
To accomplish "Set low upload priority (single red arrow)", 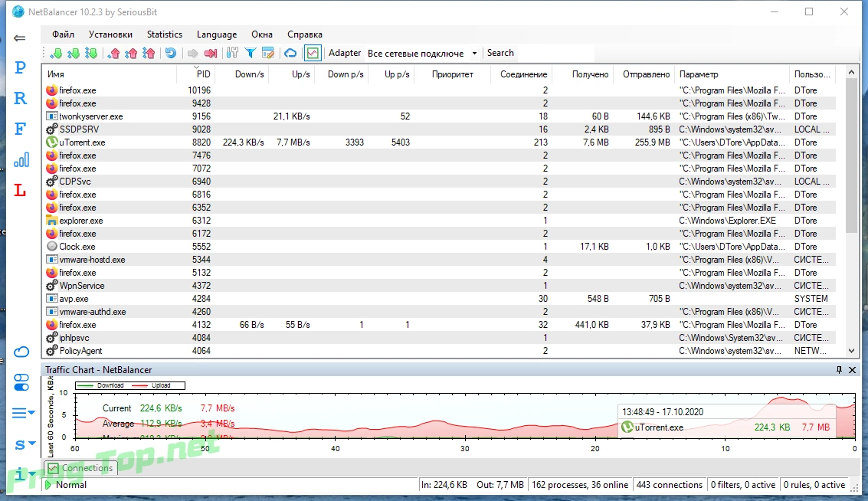I will [114, 53].
